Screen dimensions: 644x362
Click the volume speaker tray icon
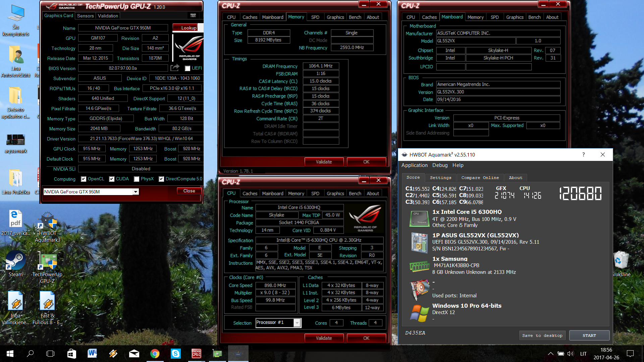click(x=570, y=354)
